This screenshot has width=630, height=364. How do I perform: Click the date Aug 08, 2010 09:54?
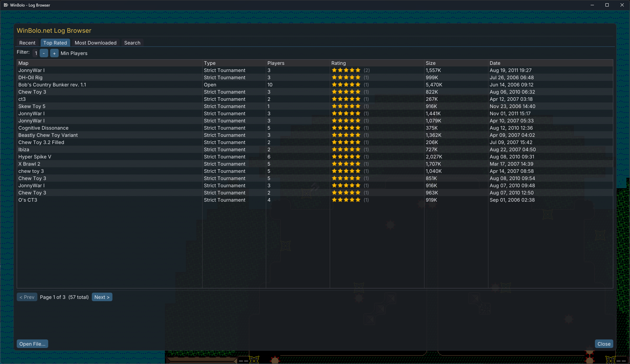[512, 178]
